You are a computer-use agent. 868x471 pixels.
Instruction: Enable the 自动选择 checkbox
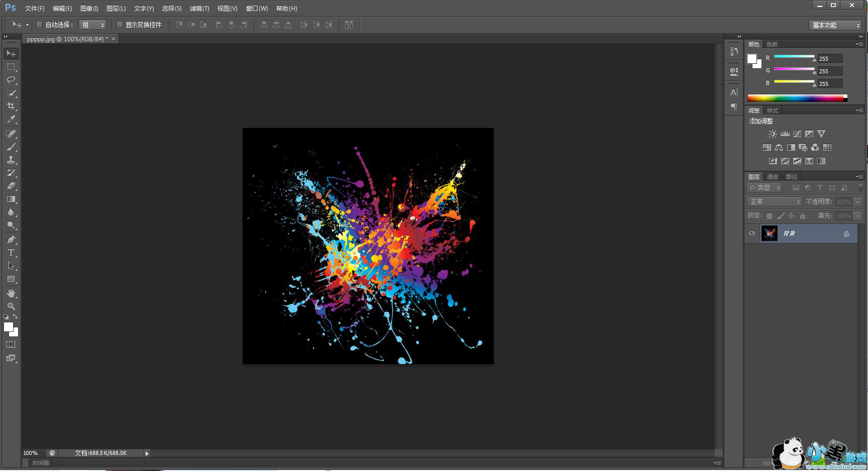[x=39, y=25]
